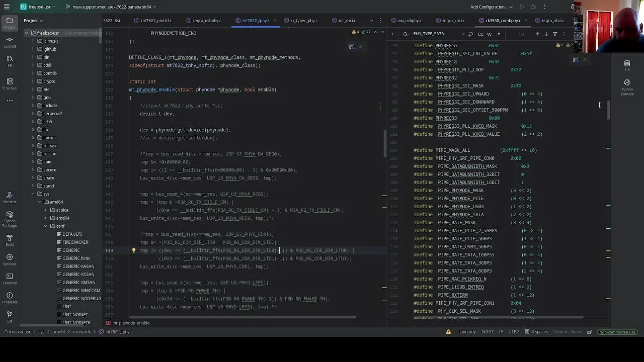Open the more actions menu beside Debug
The image size is (644, 362).
click(x=545, y=7)
